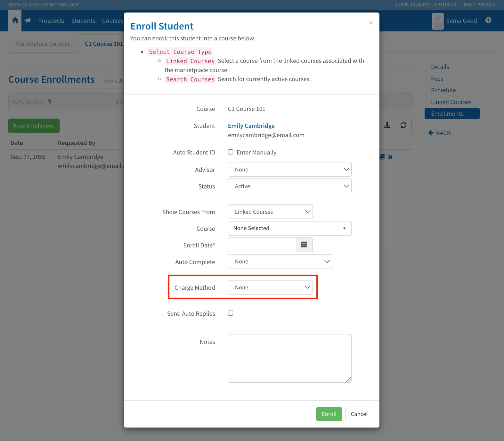Click the New Enrollment button
504x441 pixels.
[34, 126]
